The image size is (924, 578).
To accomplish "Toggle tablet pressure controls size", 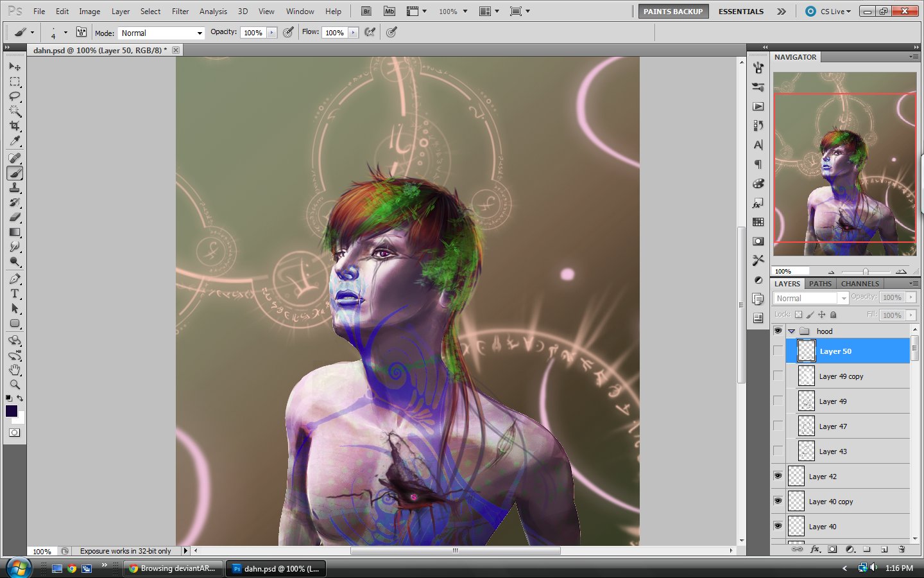I will 391,32.
